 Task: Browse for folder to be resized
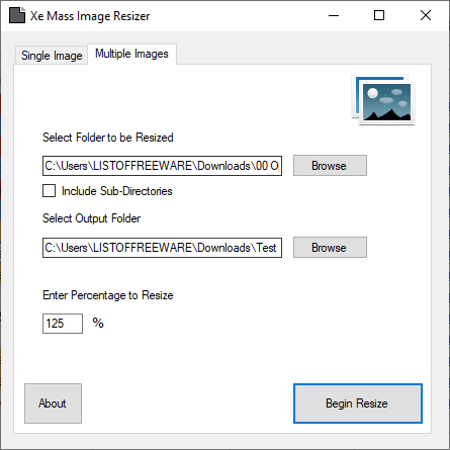(330, 165)
